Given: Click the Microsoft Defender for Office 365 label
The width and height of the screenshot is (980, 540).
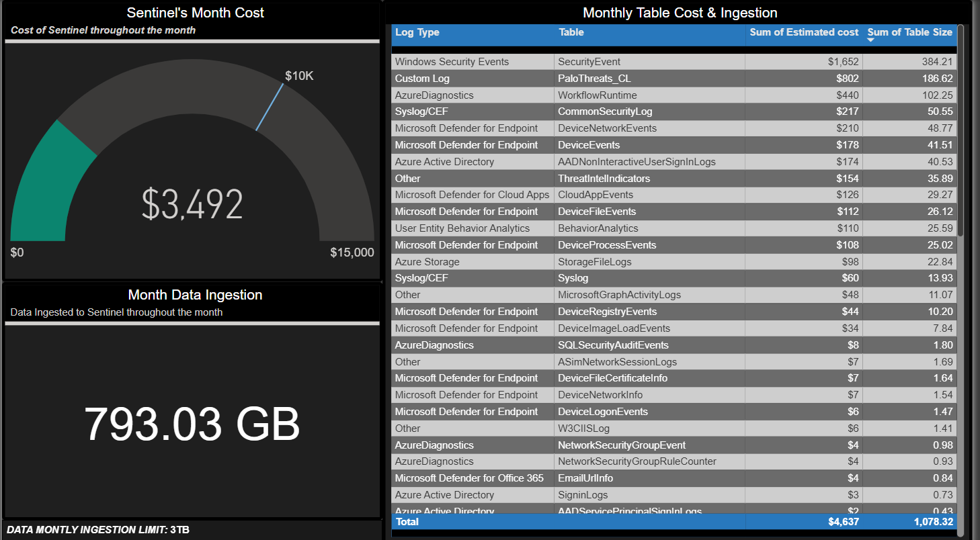Looking at the screenshot, I should click(469, 478).
